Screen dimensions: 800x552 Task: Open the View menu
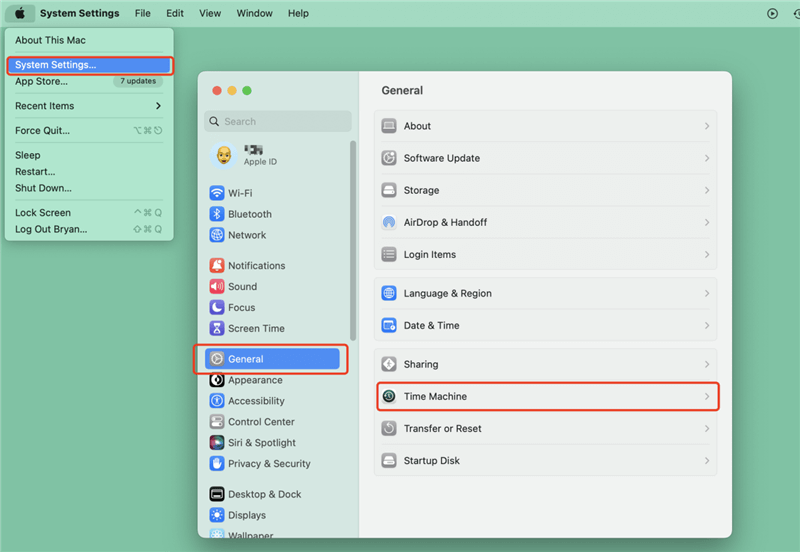[x=210, y=13]
